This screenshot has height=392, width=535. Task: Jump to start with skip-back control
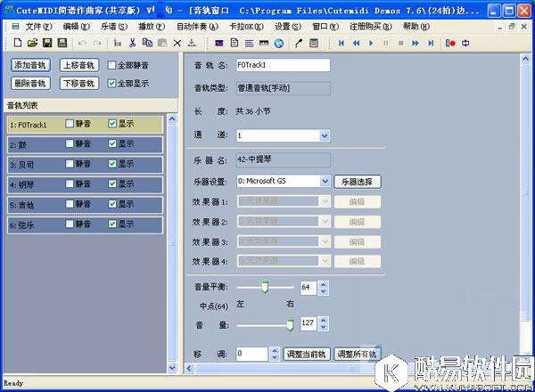[342, 43]
